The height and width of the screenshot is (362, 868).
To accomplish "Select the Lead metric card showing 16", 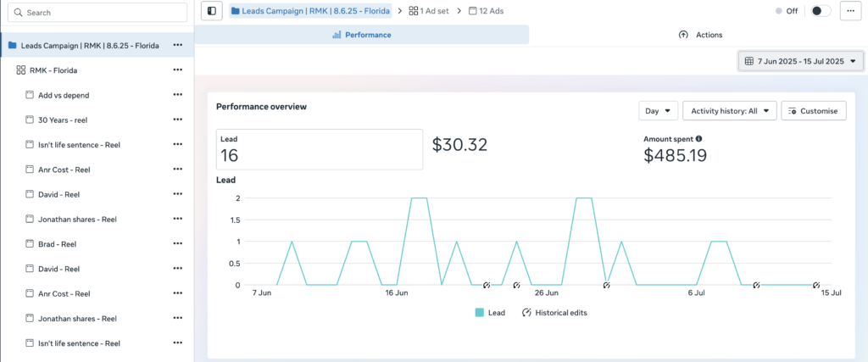I will click(318, 149).
